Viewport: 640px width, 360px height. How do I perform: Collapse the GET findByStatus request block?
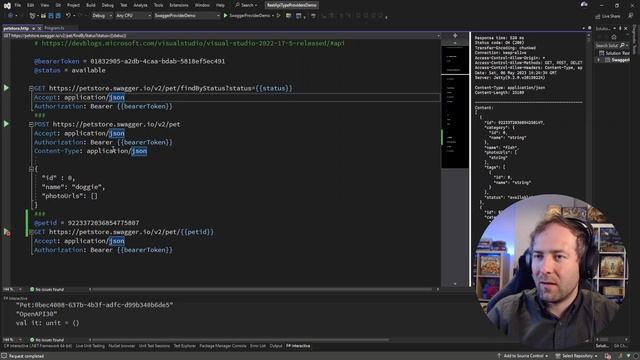31,88
